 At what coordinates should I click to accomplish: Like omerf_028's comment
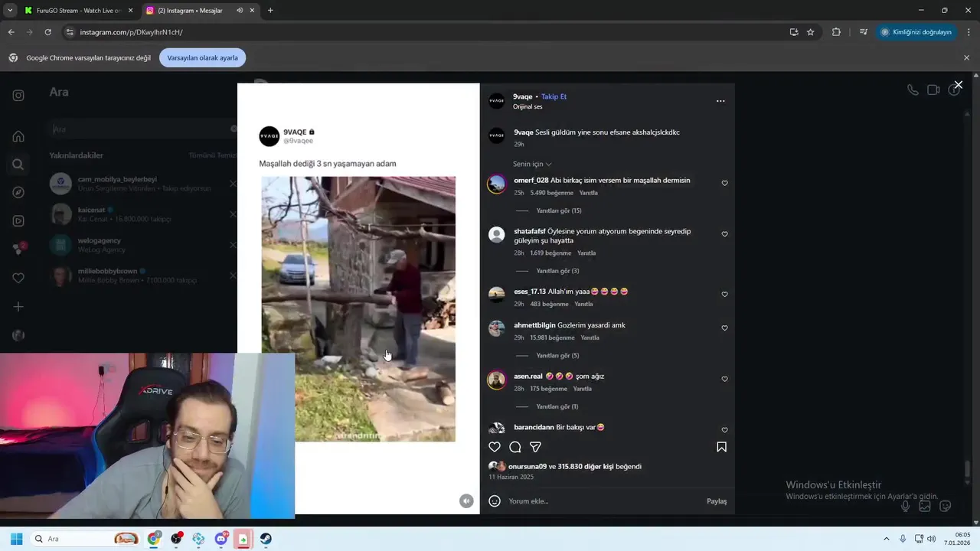click(724, 184)
